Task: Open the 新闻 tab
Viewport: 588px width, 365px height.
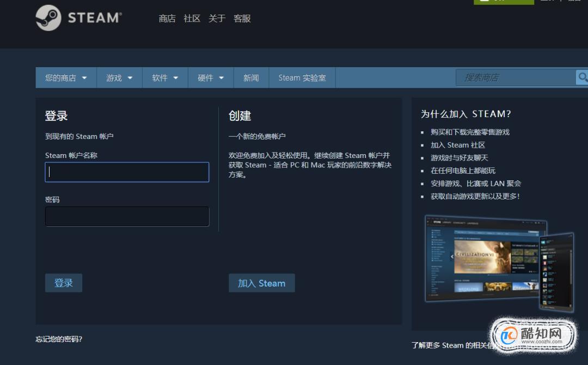Action: pyautogui.click(x=251, y=78)
